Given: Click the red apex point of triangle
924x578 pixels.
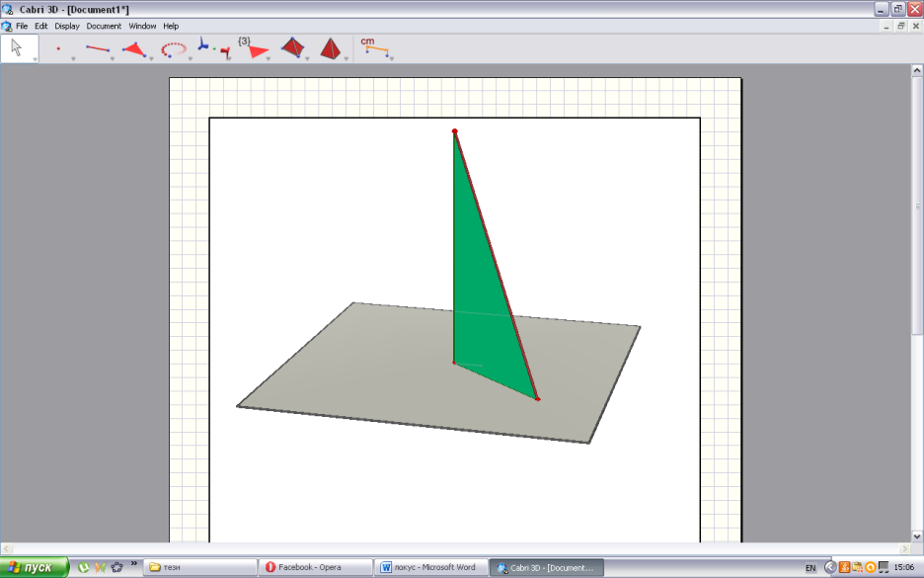Looking at the screenshot, I should [454, 131].
